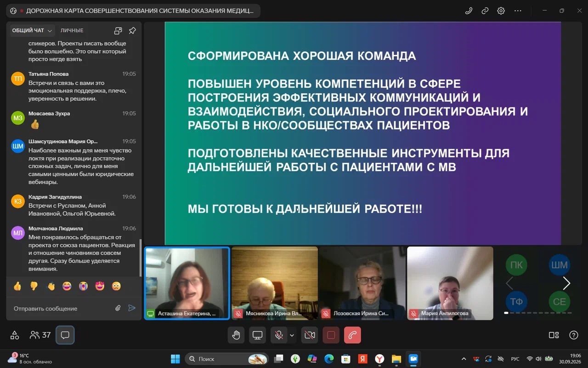The width and height of the screenshot is (588, 368).
Task: Expand microphone options arrow
Action: 292,335
